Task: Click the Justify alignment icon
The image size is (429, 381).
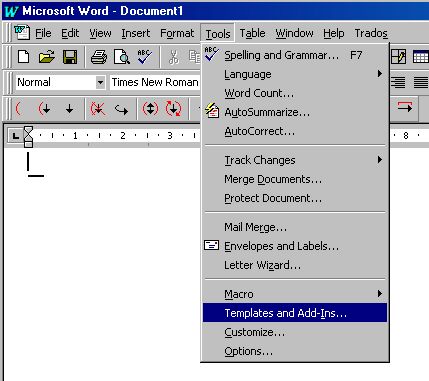Action: pyautogui.click(x=421, y=82)
